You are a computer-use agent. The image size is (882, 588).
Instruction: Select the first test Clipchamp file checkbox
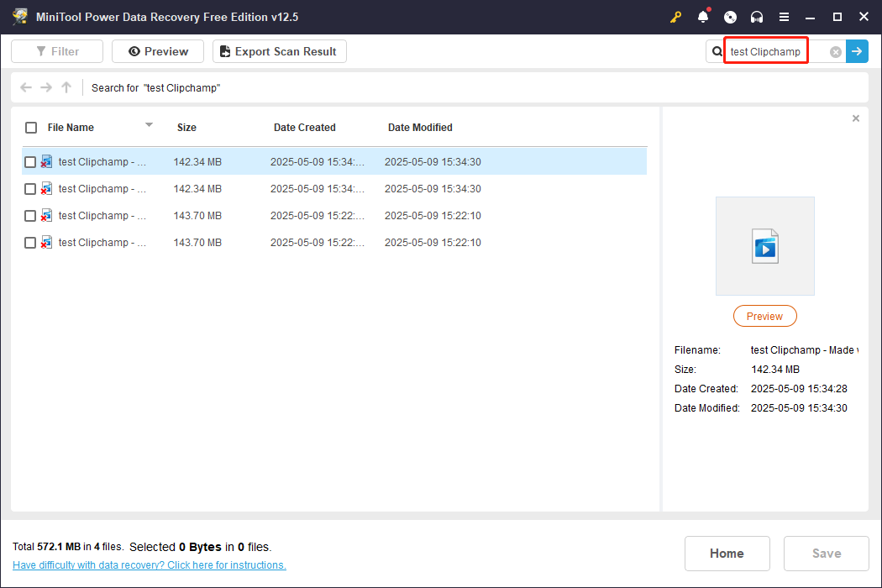coord(30,161)
